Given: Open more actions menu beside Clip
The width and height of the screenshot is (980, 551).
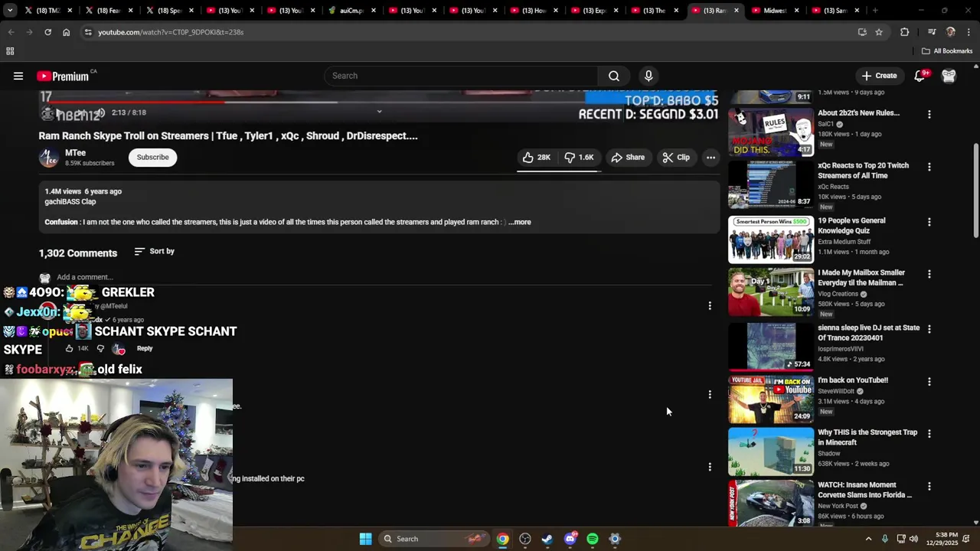Looking at the screenshot, I should click(710, 157).
